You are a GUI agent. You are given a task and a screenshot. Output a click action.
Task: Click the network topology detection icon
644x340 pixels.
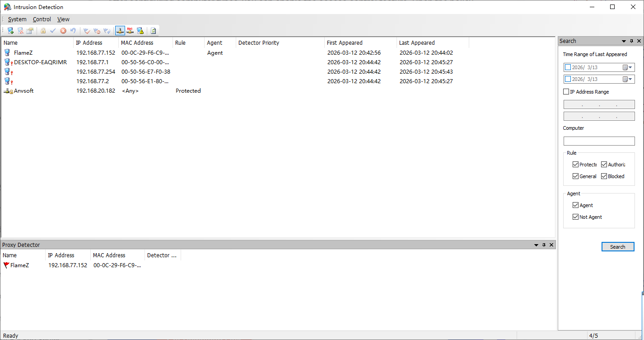[120, 30]
